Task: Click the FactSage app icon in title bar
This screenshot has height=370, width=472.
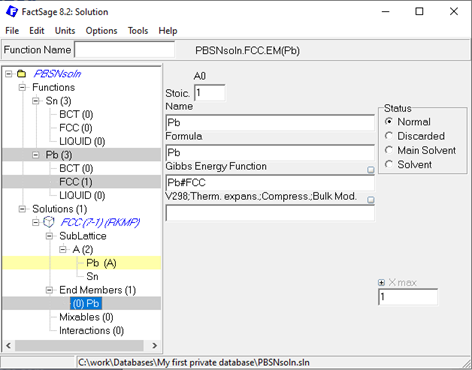Action: click(12, 12)
